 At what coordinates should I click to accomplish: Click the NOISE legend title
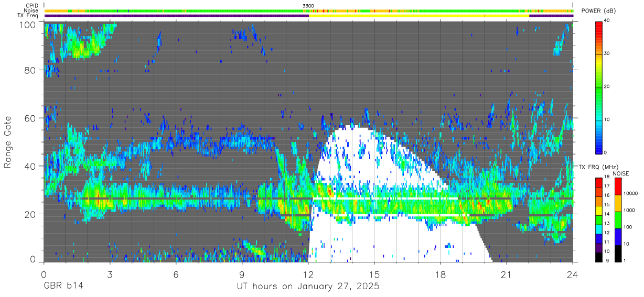pyautogui.click(x=620, y=173)
